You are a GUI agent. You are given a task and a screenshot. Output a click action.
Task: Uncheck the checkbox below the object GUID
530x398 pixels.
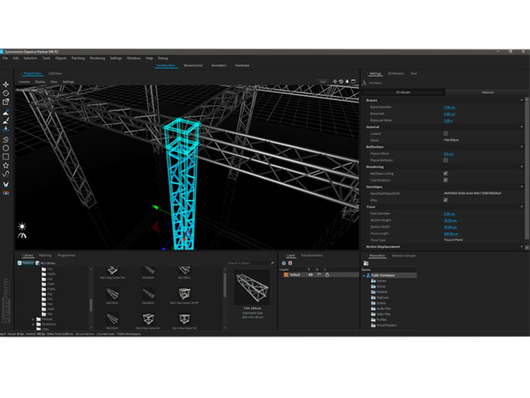tap(445, 200)
